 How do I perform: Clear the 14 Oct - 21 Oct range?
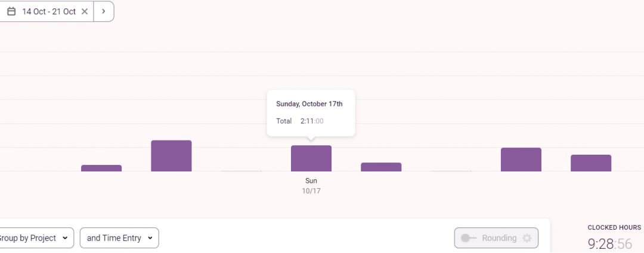pos(85,11)
